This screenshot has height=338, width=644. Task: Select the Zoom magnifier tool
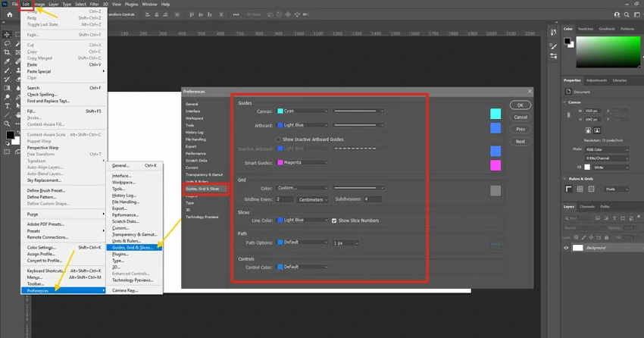click(8, 124)
